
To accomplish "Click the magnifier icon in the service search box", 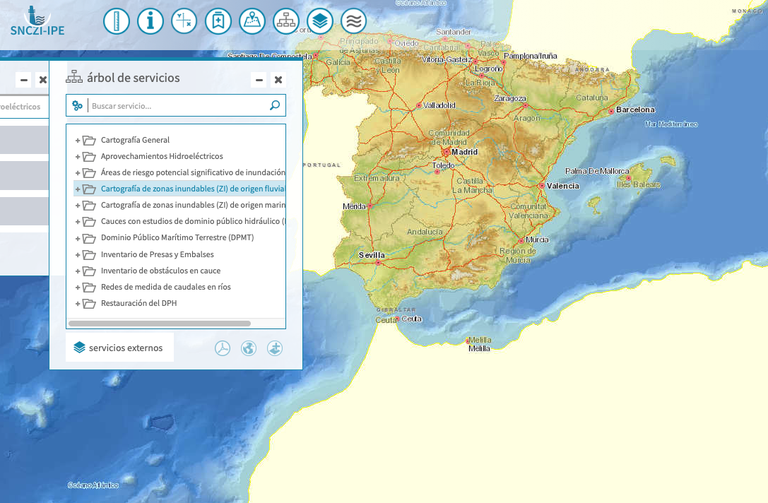I will [x=275, y=105].
